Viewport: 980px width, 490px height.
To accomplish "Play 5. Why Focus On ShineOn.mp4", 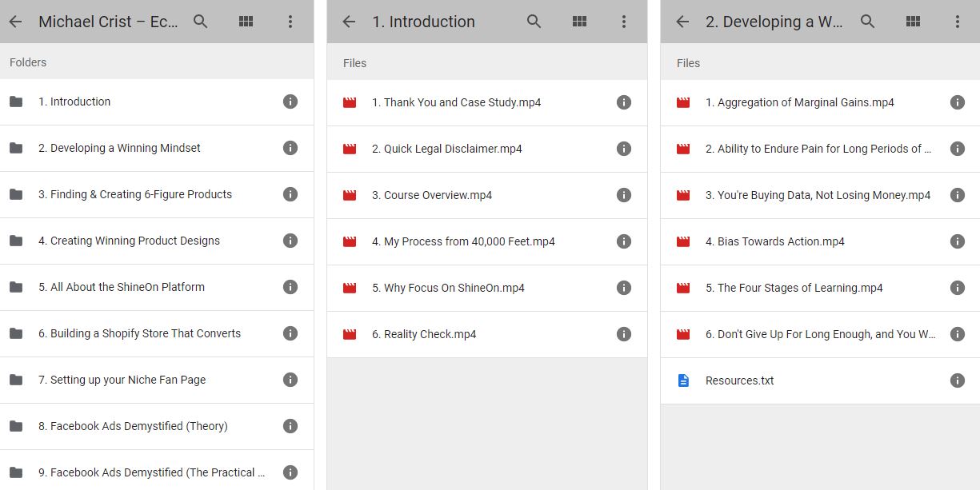I will (x=487, y=288).
